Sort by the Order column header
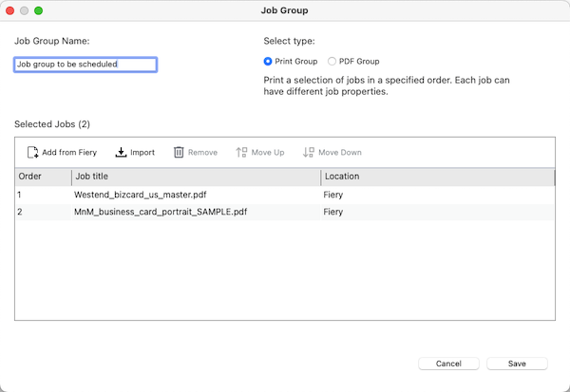The height and width of the screenshot is (392, 570). pos(42,177)
